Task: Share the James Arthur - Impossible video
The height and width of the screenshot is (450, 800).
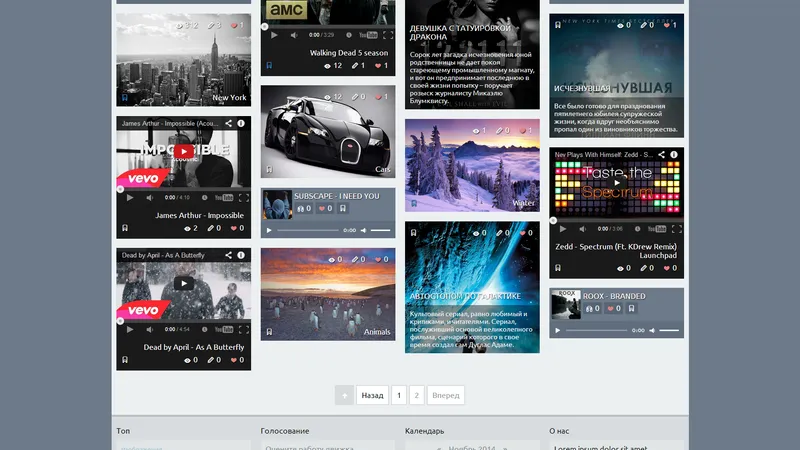Action: click(x=229, y=123)
